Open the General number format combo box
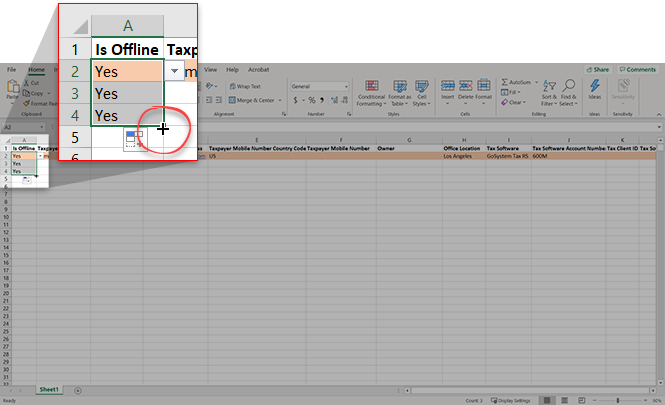 click(x=320, y=87)
